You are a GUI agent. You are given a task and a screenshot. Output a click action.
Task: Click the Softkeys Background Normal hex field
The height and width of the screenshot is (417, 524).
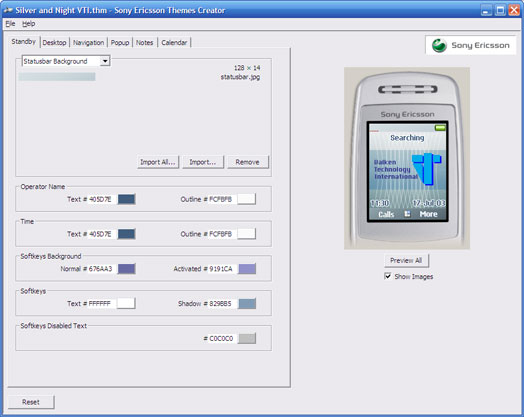(x=102, y=269)
